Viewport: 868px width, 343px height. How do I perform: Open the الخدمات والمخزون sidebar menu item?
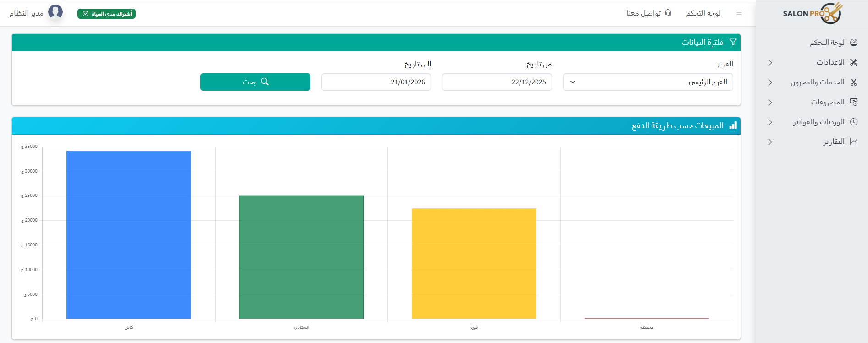817,82
